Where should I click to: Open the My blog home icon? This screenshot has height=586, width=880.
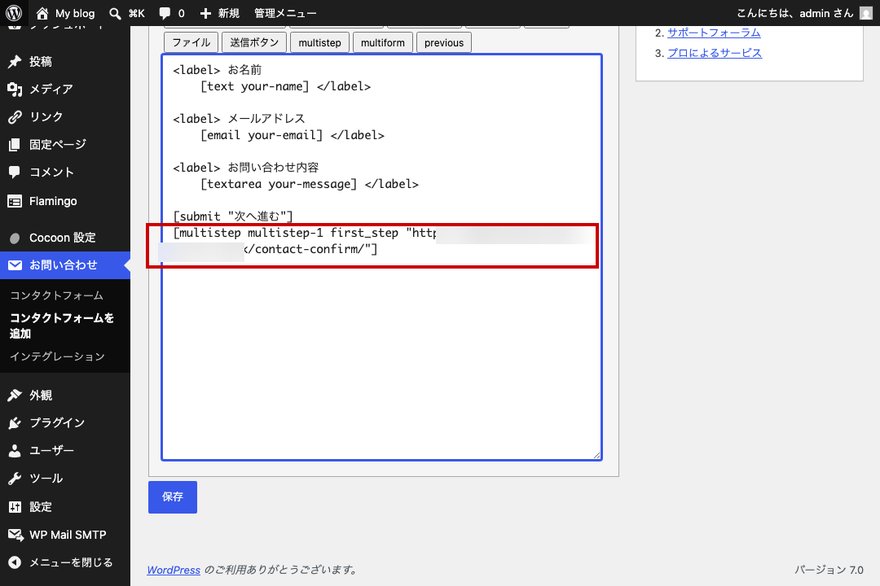42,12
